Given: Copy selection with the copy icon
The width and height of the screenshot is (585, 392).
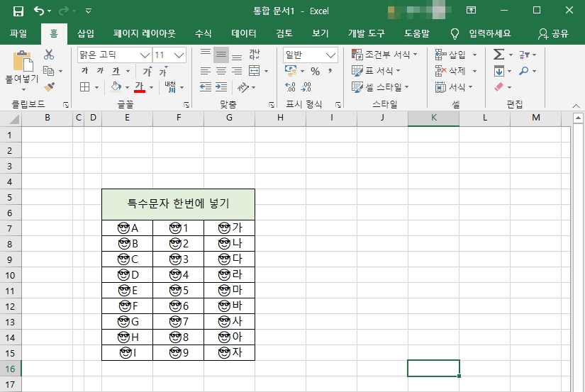Looking at the screenshot, I should 48,70.
